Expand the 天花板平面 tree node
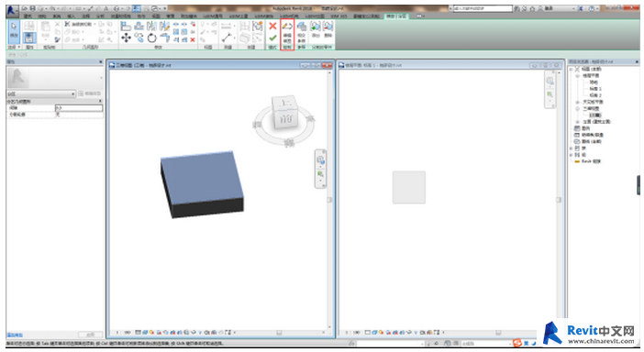 [x=577, y=102]
